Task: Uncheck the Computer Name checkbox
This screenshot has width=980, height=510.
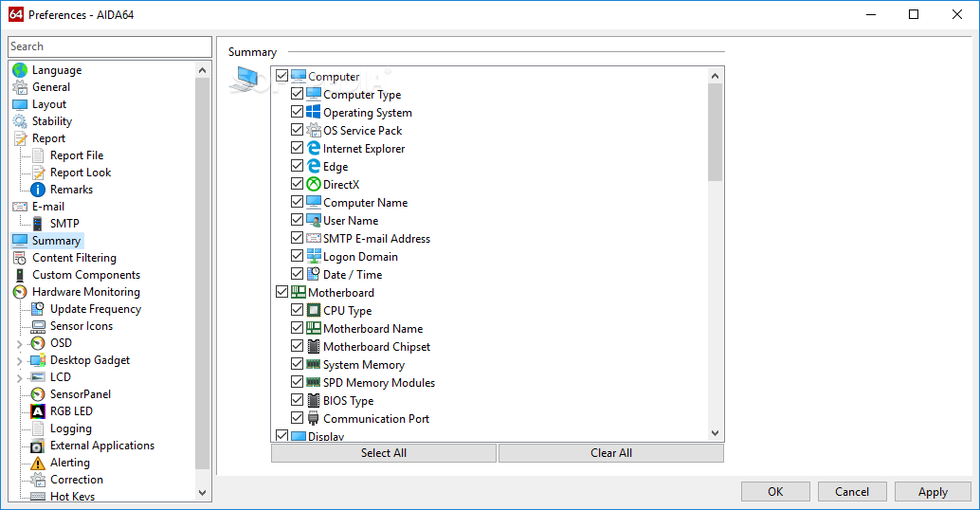Action: click(297, 203)
